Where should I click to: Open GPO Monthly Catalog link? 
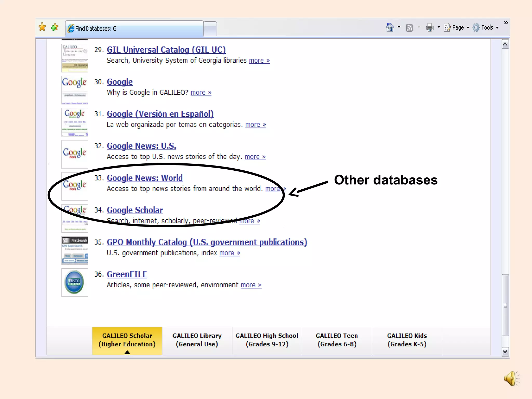(207, 242)
